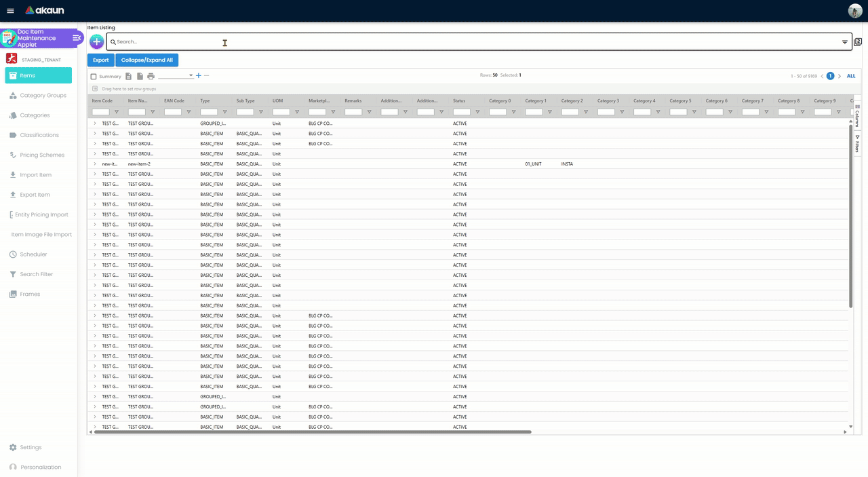Viewport: 868px width, 477px height.
Task: Open the hamburger menu in top bar
Action: (10, 11)
